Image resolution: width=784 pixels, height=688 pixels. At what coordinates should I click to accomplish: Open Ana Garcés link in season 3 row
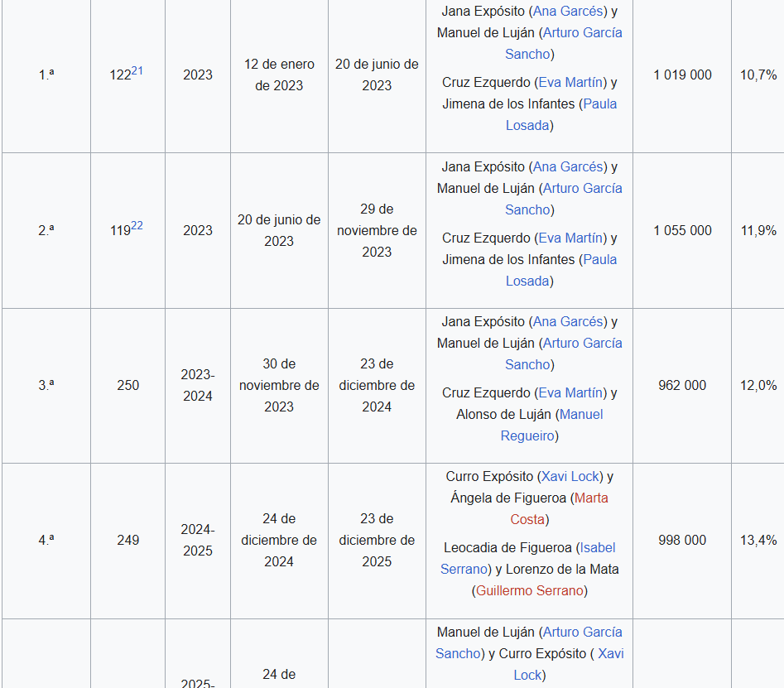coord(568,322)
